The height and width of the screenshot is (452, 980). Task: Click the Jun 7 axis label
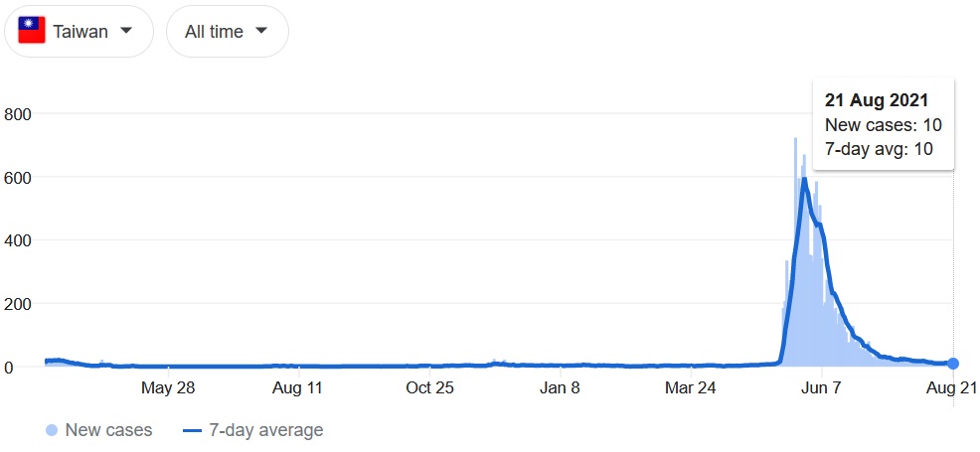[x=822, y=388]
